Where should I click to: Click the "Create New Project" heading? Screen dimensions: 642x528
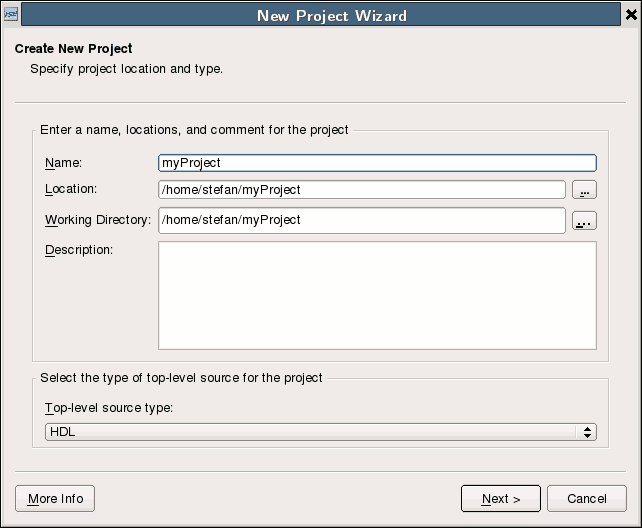point(73,48)
